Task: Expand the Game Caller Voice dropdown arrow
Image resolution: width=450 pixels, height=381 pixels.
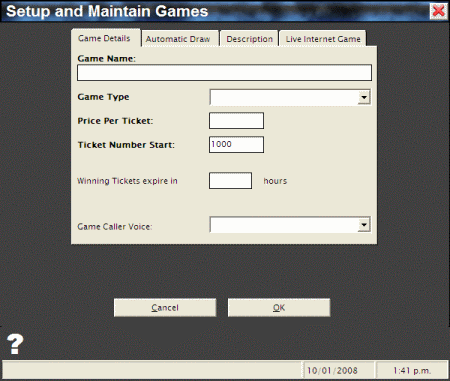Action: pos(364,225)
